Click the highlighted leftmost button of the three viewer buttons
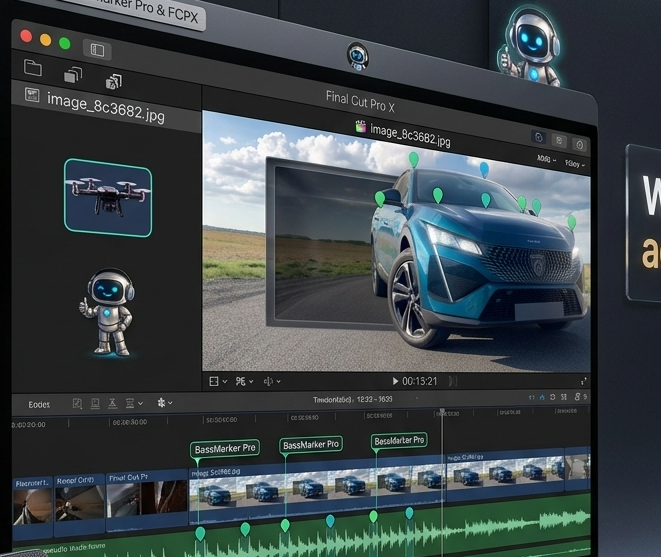The height and width of the screenshot is (557, 661). (538, 137)
